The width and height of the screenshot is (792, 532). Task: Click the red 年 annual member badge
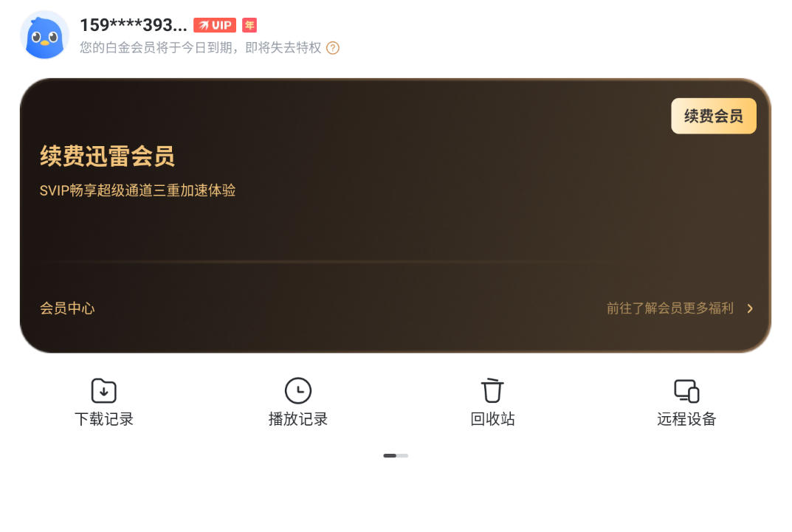(x=249, y=25)
